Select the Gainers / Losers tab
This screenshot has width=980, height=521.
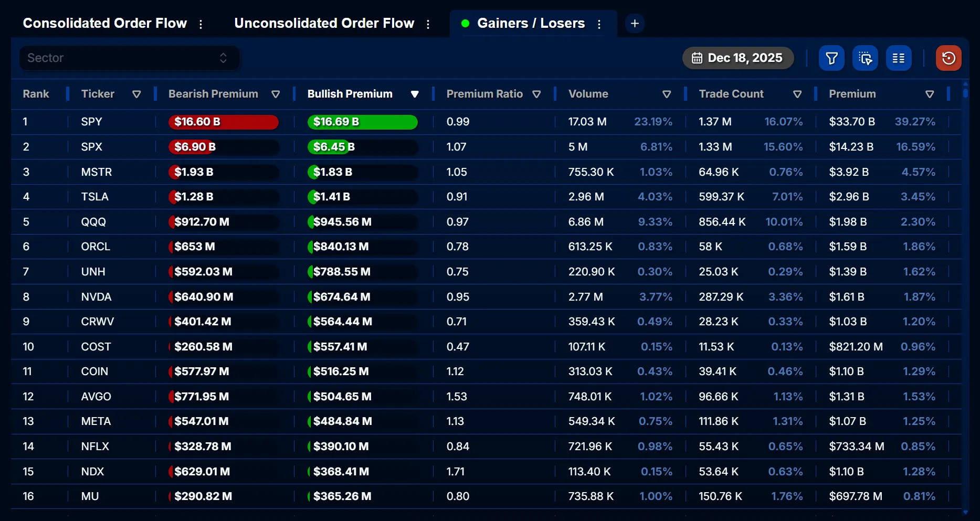point(531,24)
